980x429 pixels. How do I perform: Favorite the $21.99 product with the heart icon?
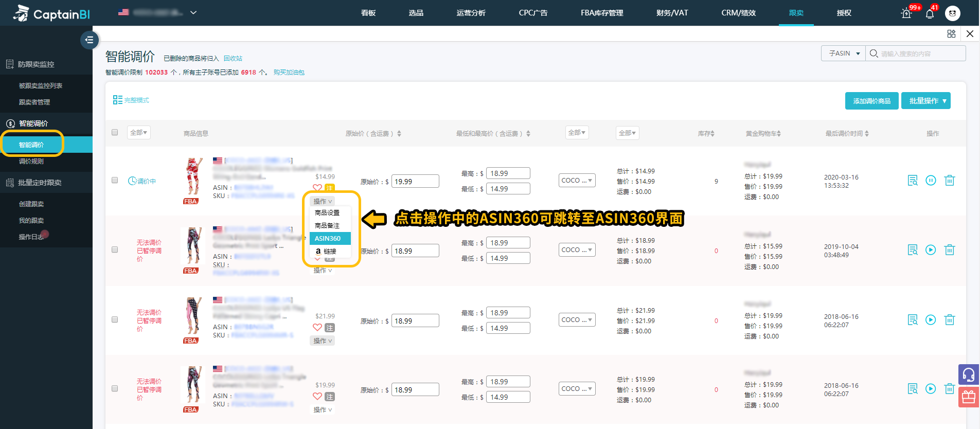317,327
